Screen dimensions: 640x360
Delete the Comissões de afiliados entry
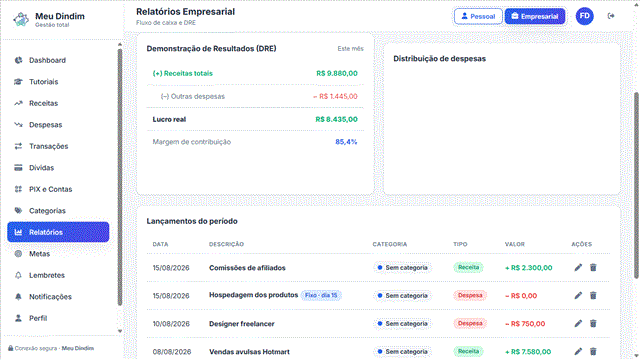coord(593,268)
